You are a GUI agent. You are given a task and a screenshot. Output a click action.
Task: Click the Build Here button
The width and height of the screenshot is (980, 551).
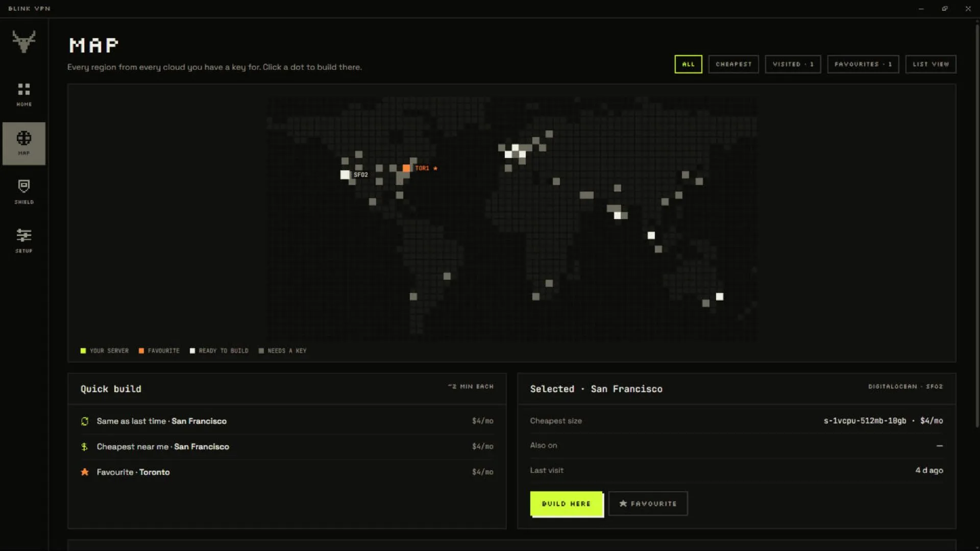pyautogui.click(x=567, y=504)
